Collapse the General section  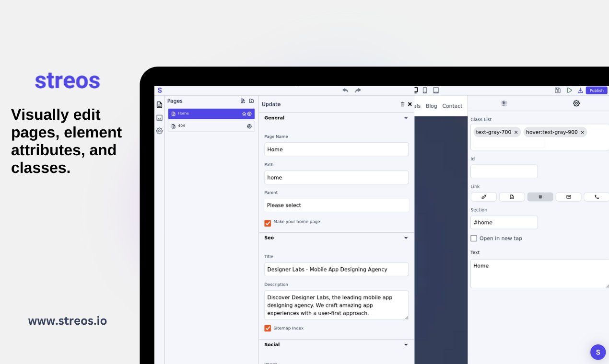click(406, 118)
